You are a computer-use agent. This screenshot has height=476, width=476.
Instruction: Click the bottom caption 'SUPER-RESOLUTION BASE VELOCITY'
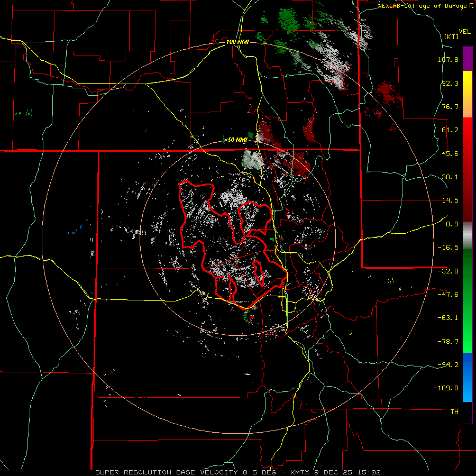[x=167, y=472]
